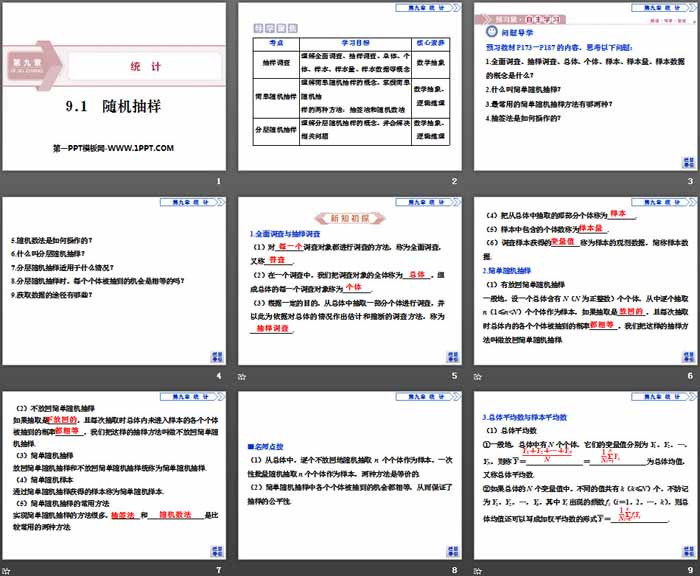Click the blue corner button on slide 8
Image resolution: width=700 pixels, height=576 pixels.
[x=454, y=547]
